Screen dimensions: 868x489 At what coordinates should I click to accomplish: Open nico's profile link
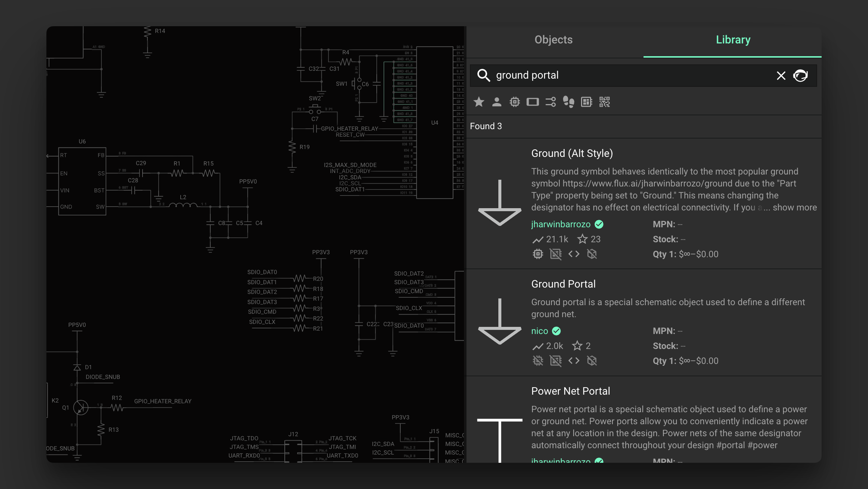539,331
